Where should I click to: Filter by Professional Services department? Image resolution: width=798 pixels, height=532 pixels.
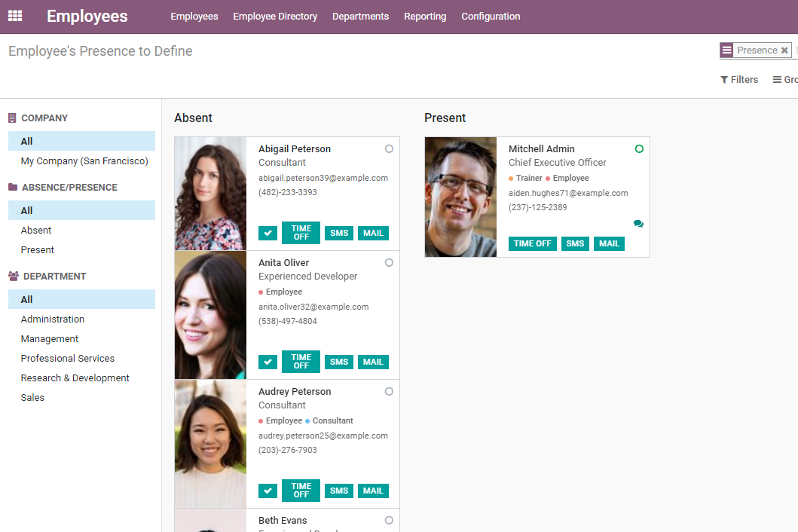click(x=81, y=359)
